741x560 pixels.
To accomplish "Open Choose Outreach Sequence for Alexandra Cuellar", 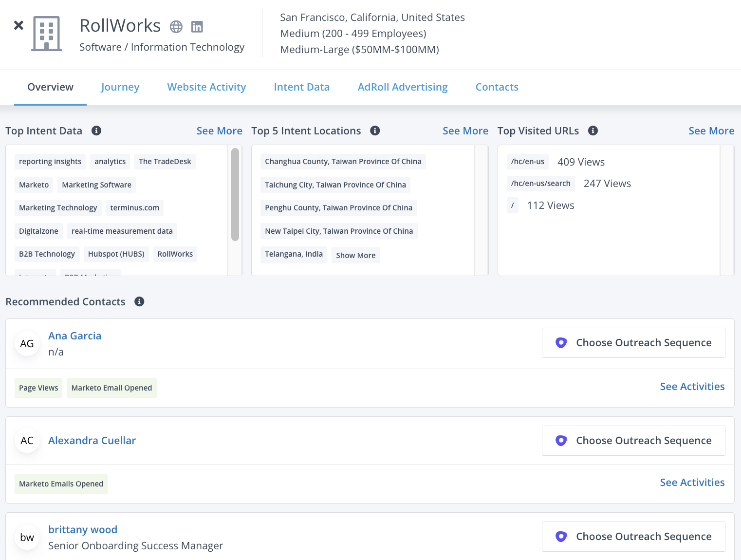I will coord(633,441).
